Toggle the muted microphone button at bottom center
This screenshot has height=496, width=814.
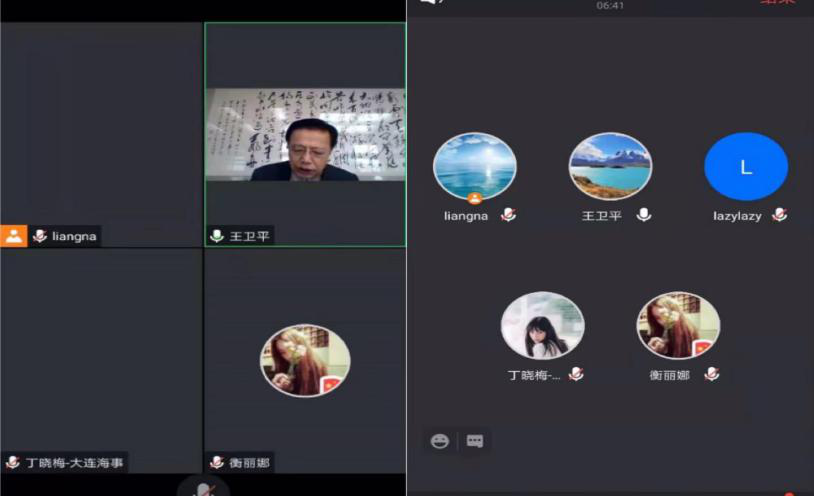203,489
